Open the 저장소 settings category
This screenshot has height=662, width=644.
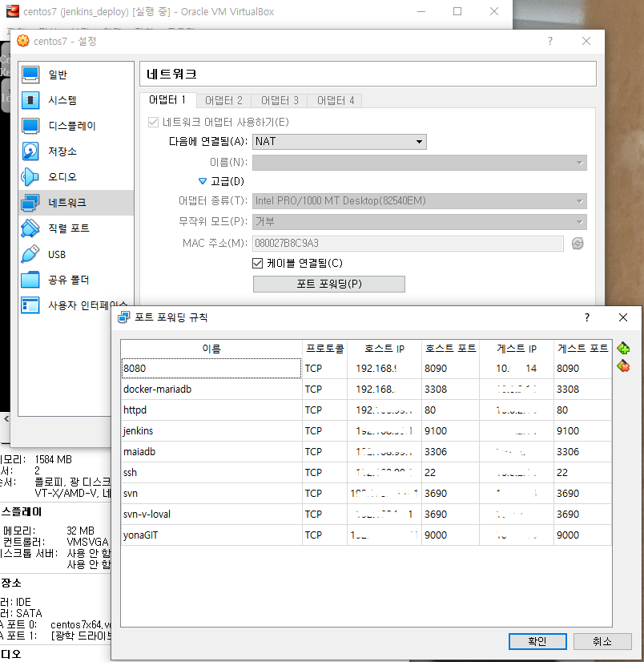[76, 151]
